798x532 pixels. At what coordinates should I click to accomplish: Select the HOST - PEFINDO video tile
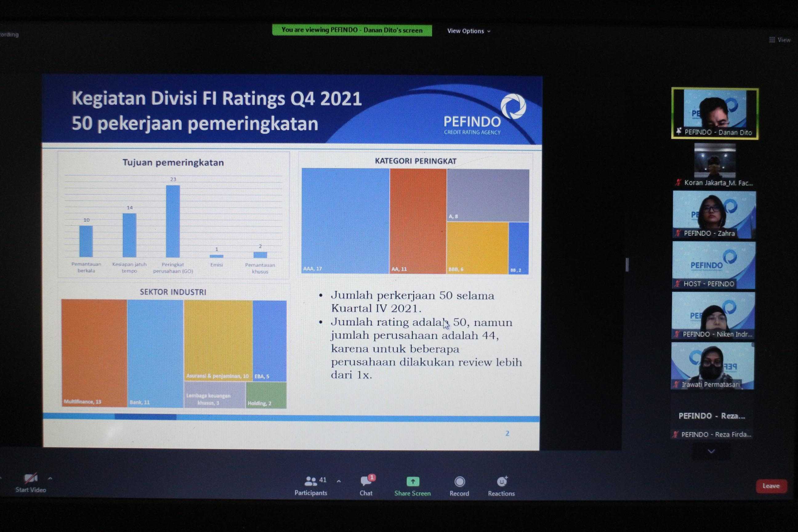pos(714,265)
